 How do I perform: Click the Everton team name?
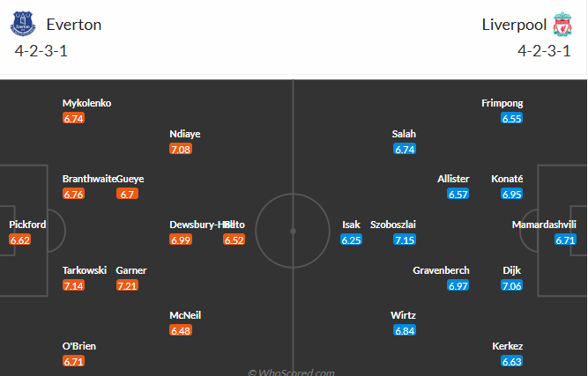click(x=73, y=25)
